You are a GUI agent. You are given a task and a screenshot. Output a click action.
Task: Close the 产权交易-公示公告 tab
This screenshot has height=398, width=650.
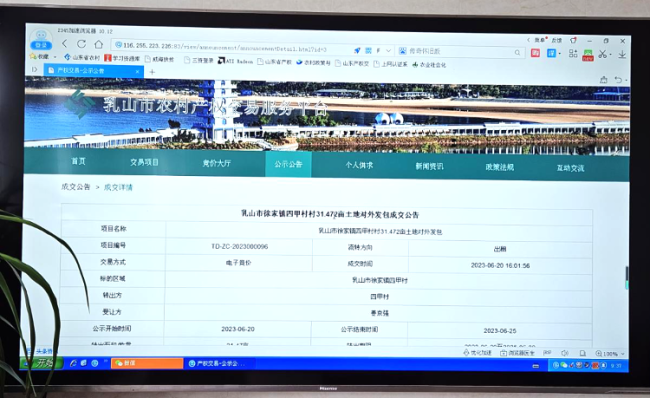coord(137,72)
